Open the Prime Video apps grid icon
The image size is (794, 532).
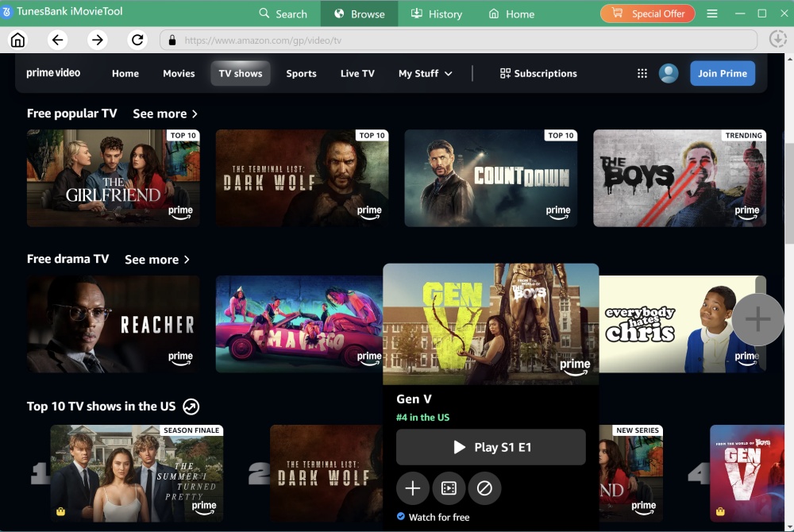coord(642,73)
